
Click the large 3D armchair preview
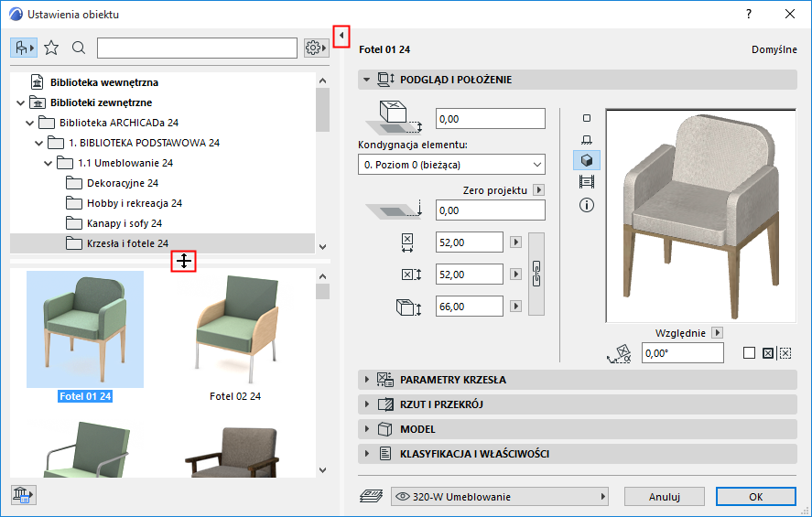point(700,216)
